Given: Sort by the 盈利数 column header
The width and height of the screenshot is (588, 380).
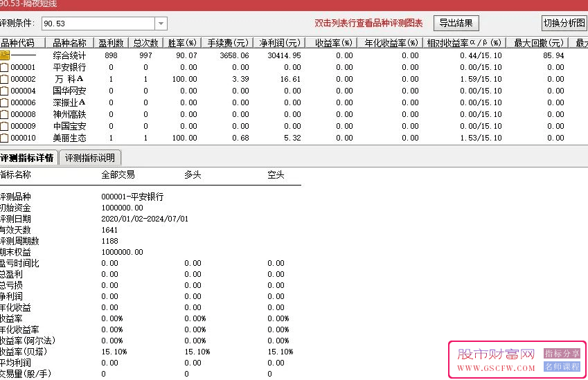Looking at the screenshot, I should pos(111,43).
